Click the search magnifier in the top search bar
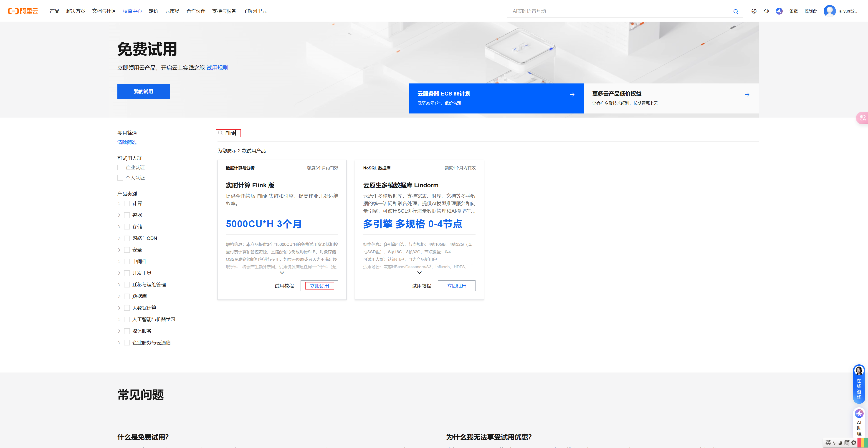Viewport: 868px width, 448px height. tap(736, 11)
